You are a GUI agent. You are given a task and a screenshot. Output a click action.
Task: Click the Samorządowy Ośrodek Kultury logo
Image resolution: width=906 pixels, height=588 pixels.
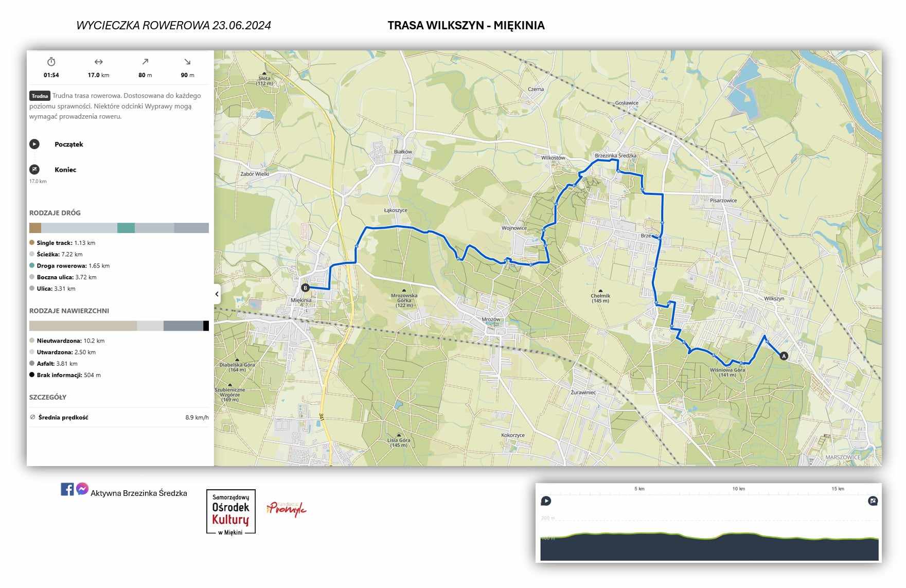click(x=231, y=512)
